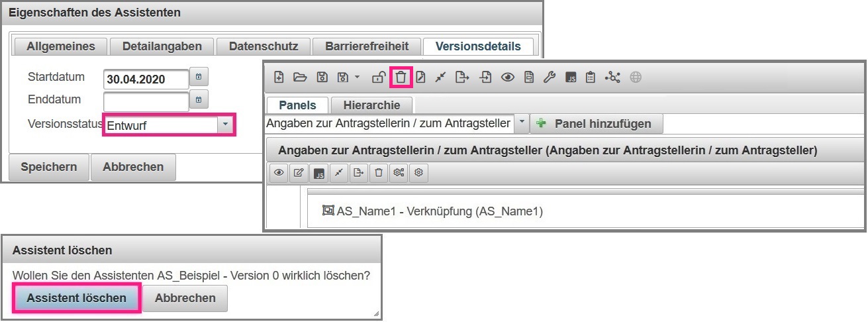The width and height of the screenshot is (868, 322).
Task: Click into the Enddatum input field
Action: point(146,101)
